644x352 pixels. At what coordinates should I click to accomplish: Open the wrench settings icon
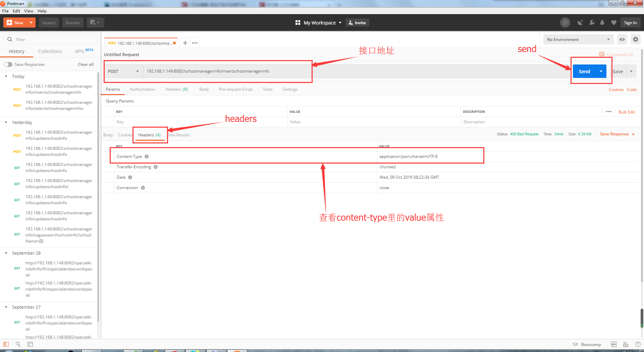(x=592, y=23)
